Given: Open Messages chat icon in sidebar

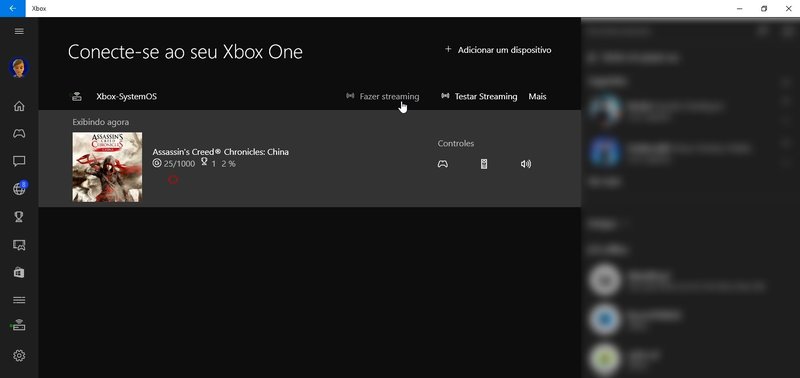Looking at the screenshot, I should click(x=19, y=161).
